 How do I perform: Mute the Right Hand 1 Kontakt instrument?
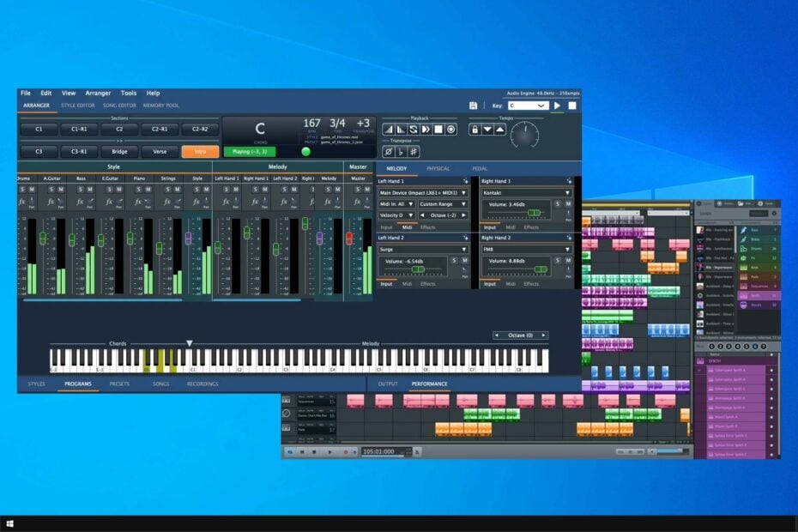(x=567, y=204)
